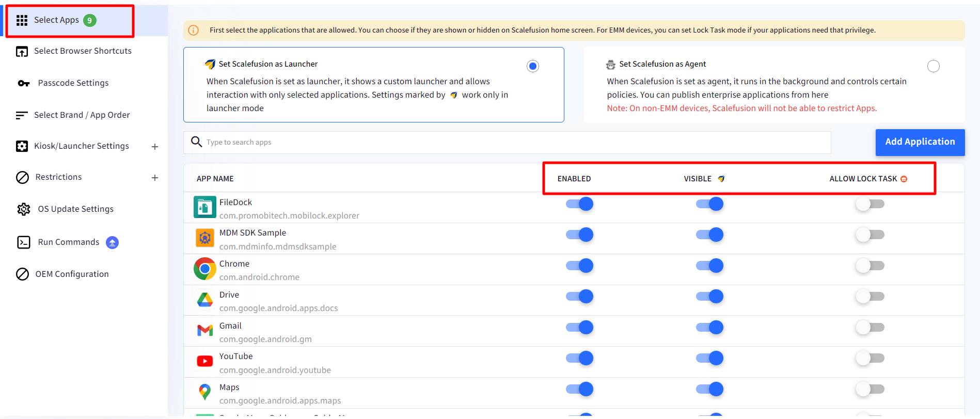Image resolution: width=980 pixels, height=419 pixels.
Task: Turn off Visible toggle for Gmail
Action: [x=709, y=327]
